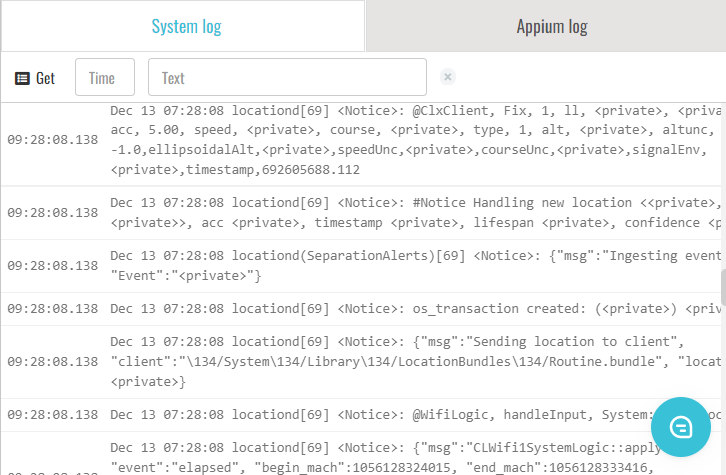This screenshot has height=475, width=726.
Task: Focus the Time filter field
Action: pos(105,77)
